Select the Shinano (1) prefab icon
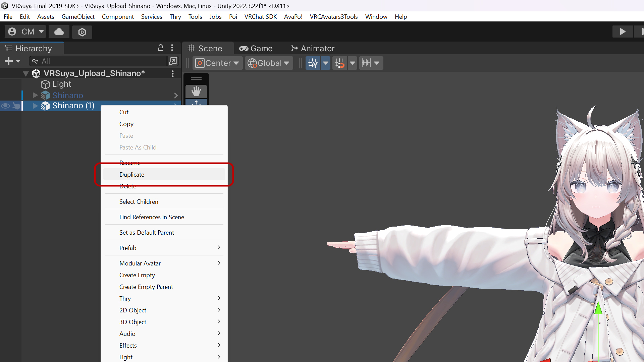The width and height of the screenshot is (644, 362). tap(45, 106)
